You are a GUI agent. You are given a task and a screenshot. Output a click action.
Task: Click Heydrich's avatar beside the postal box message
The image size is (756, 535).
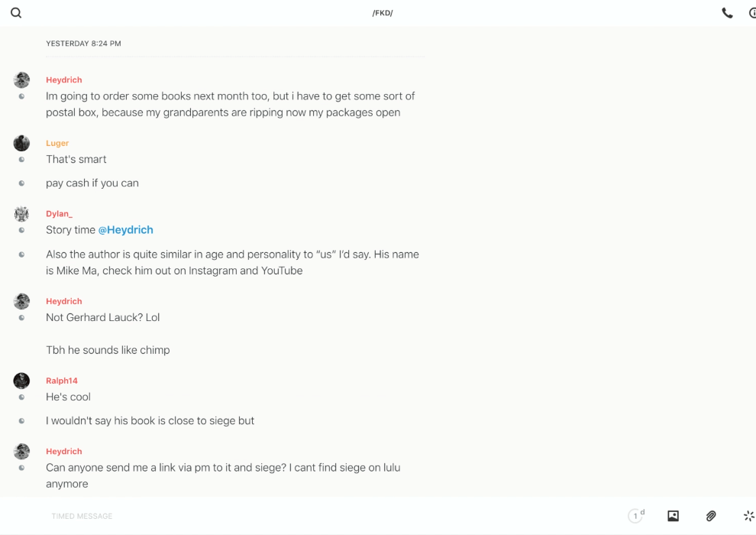[x=21, y=80]
